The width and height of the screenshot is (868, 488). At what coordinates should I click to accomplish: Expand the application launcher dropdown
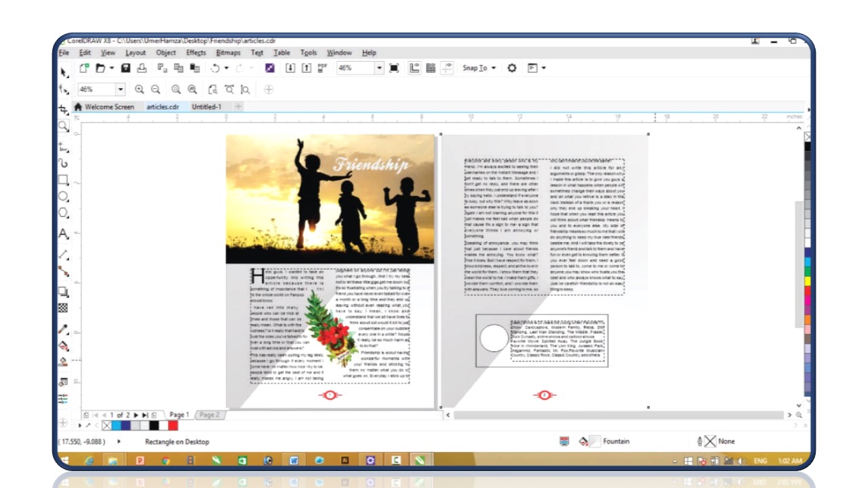click(x=544, y=68)
